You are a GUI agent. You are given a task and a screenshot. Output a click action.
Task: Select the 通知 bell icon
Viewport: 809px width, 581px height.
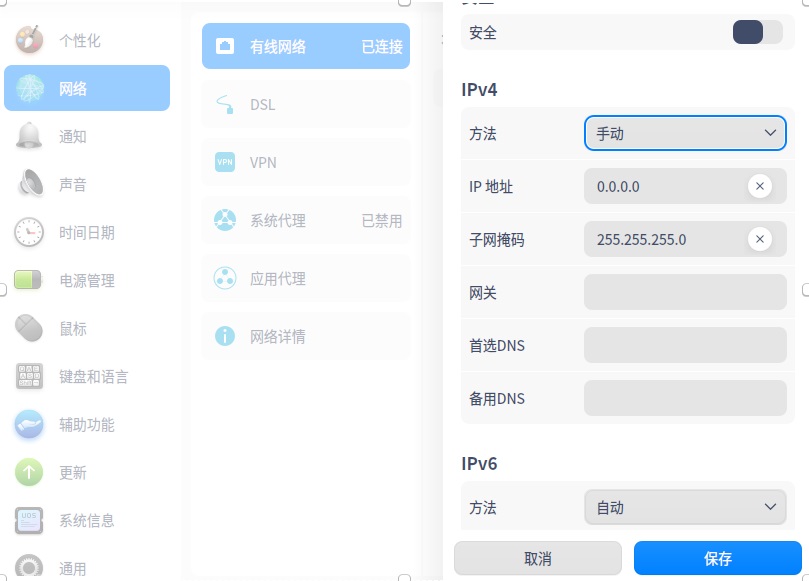(x=29, y=136)
